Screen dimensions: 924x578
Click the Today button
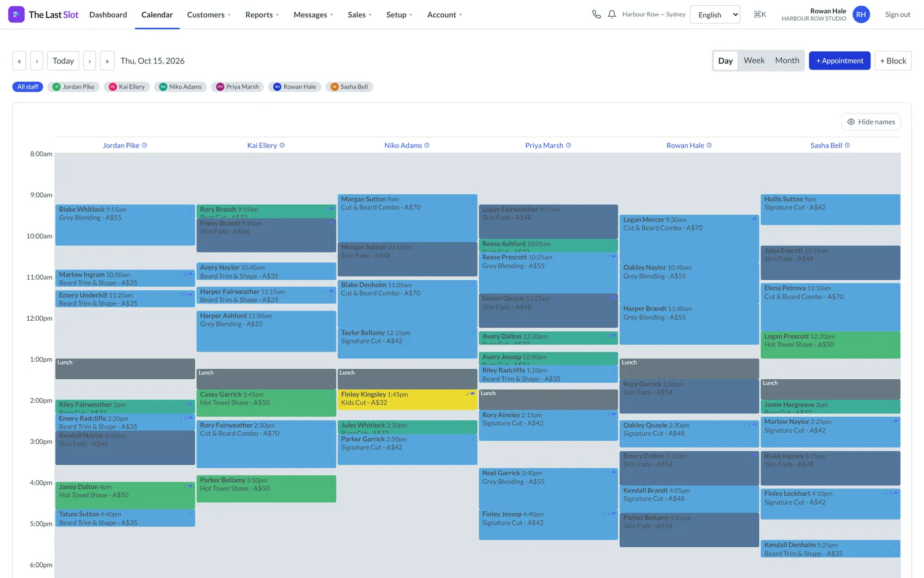63,61
